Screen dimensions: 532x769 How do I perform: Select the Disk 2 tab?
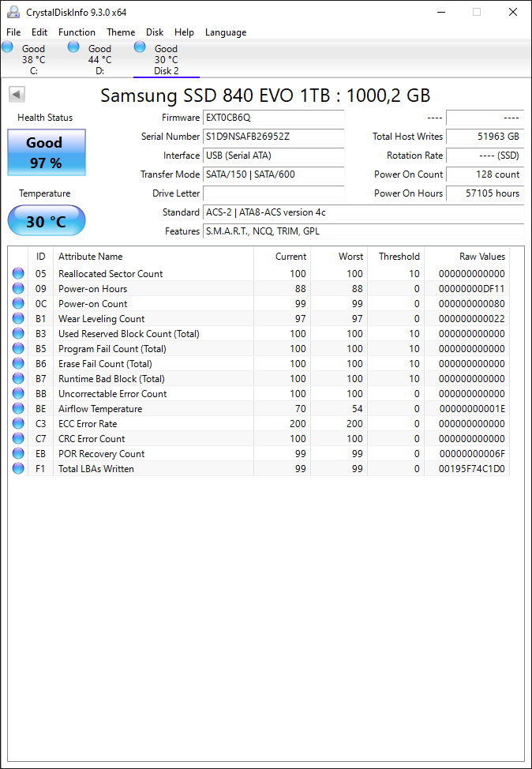[167, 59]
